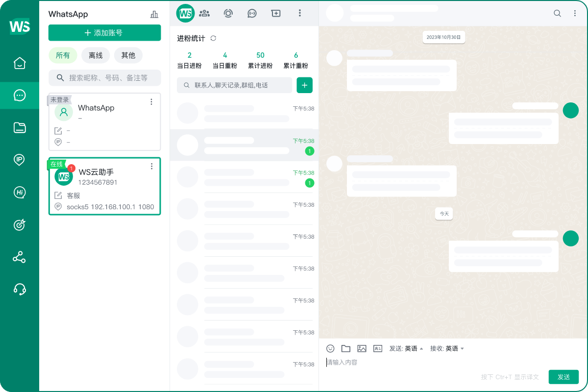Switch to the groups contacts tab icon
The height and width of the screenshot is (392, 588).
[204, 13]
